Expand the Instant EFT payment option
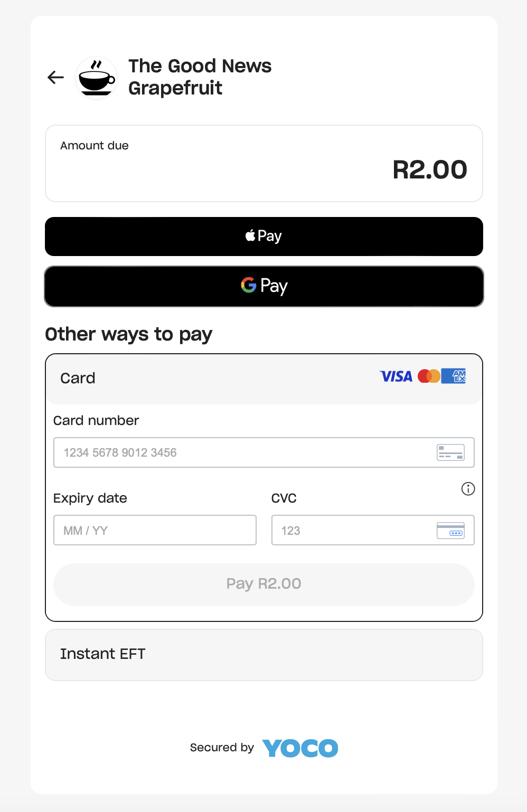 click(264, 655)
